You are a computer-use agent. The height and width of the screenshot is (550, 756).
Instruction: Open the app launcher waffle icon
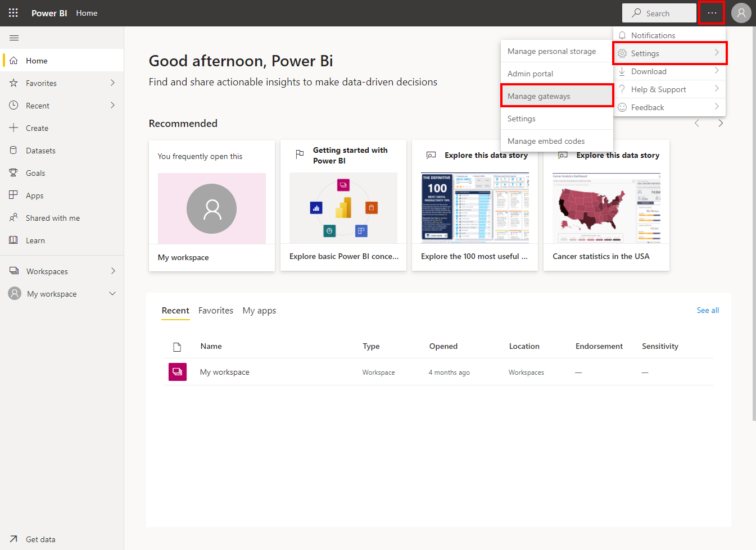[13, 12]
